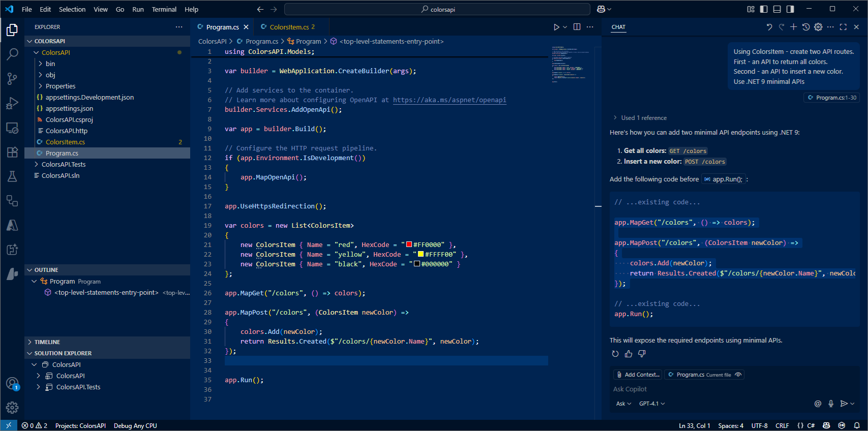Click the Add Context button
The height and width of the screenshot is (431, 868).
pos(638,375)
